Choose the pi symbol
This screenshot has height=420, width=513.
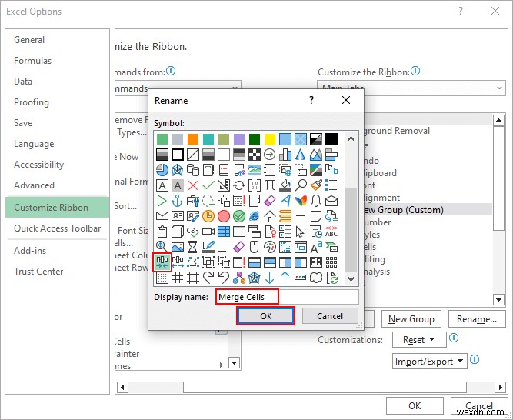coord(270,185)
